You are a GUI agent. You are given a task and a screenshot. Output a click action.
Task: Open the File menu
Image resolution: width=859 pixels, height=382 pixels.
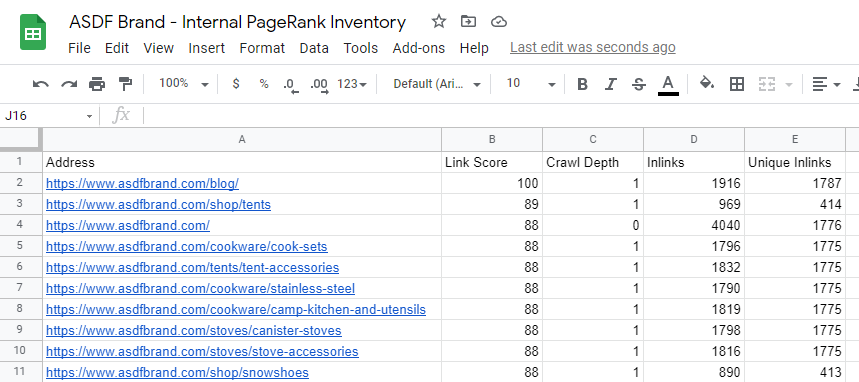click(79, 48)
